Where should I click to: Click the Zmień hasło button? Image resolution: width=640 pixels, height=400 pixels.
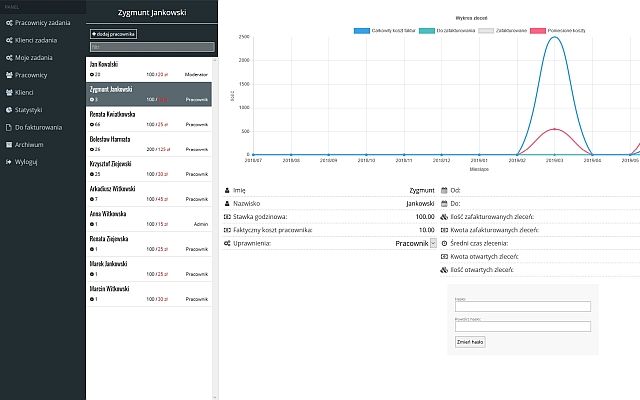[470, 341]
